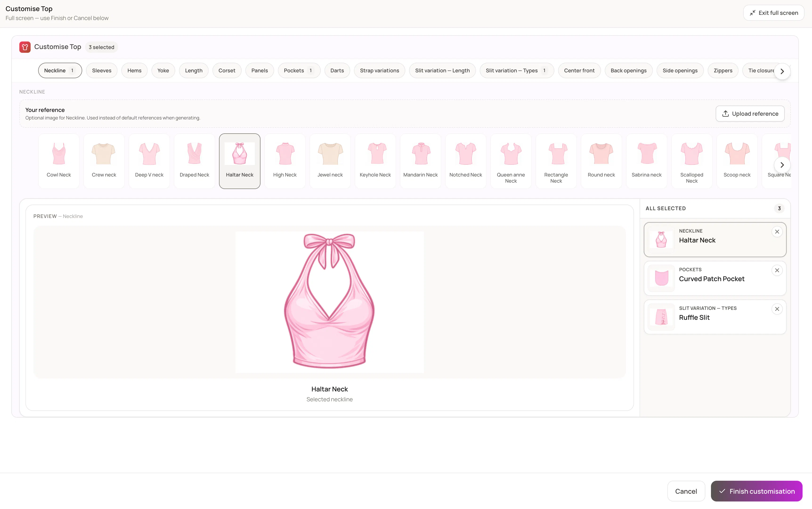Pick the Deep V neck option
This screenshot has width=812, height=509.
[149, 161]
